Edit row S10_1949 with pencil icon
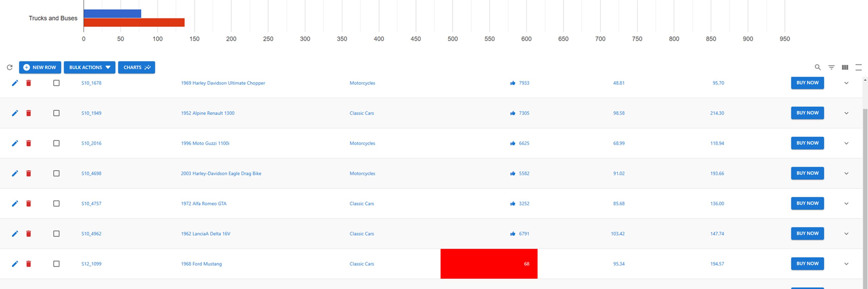Viewport: 868px width, 289px height. click(15, 113)
